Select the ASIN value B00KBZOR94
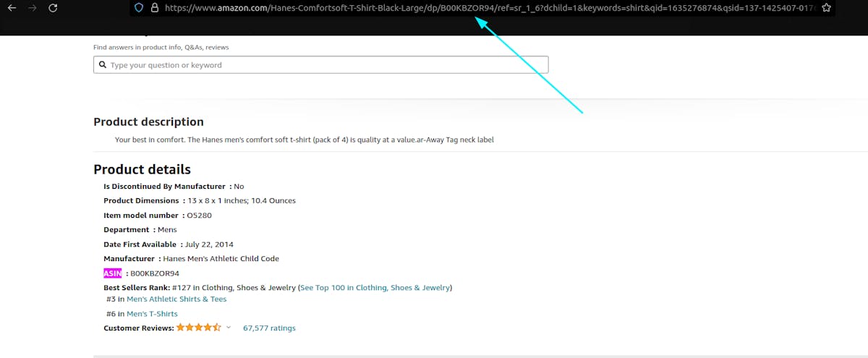 click(x=155, y=273)
